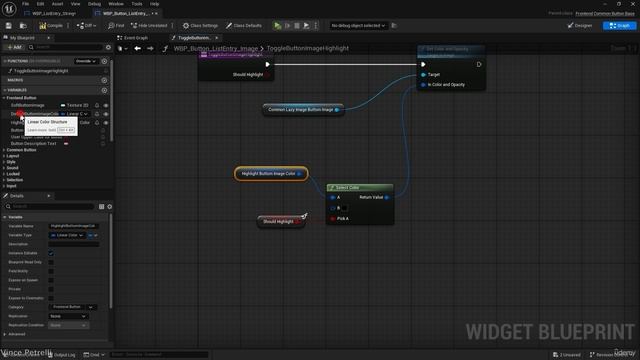Viewport: 640px width, 360px height.
Task: Open the Debug menu
Action: [x=94, y=4]
